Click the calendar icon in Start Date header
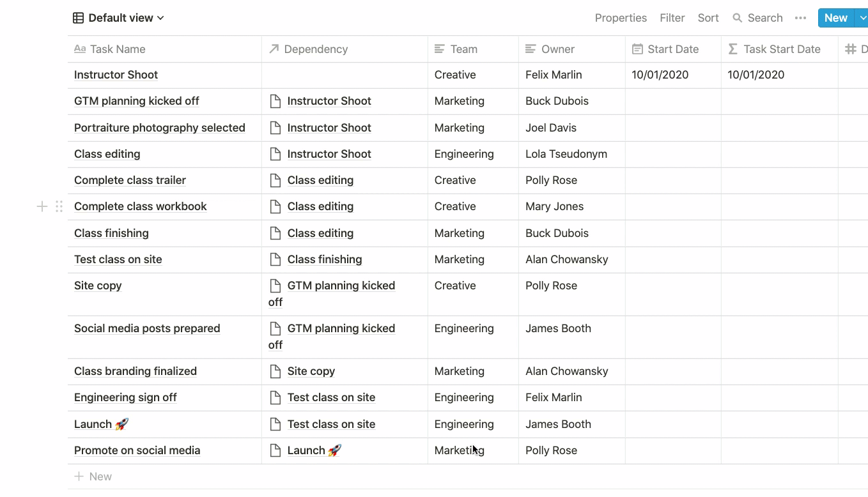Viewport: 868px width, 497px height. pyautogui.click(x=637, y=49)
